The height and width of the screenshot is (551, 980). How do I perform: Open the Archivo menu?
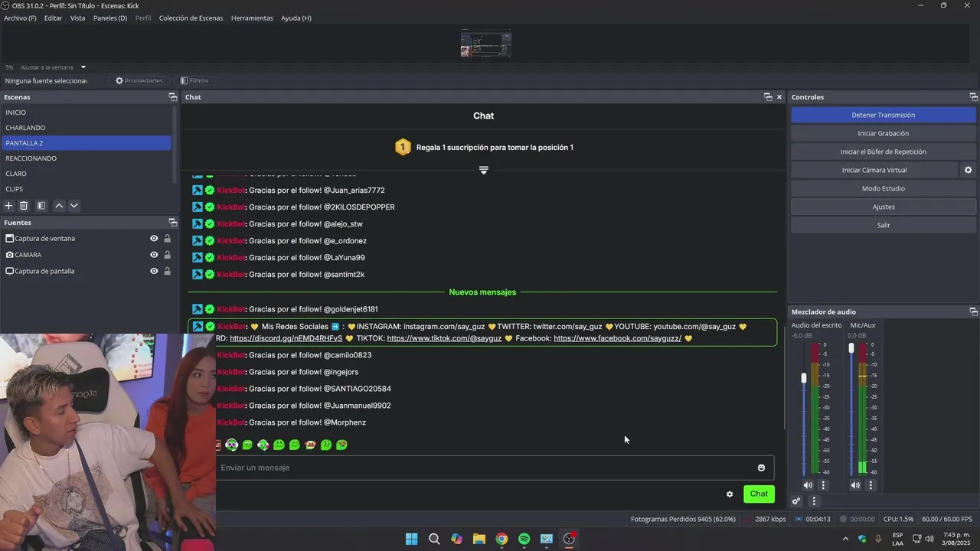coord(20,18)
